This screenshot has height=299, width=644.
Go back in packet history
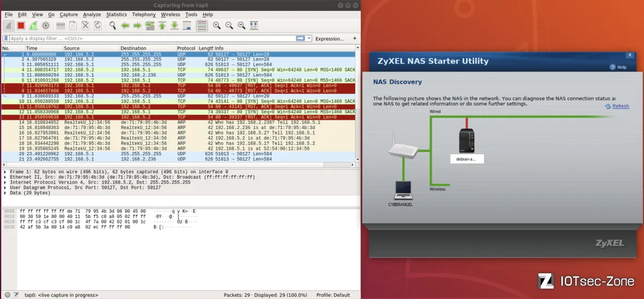125,26
